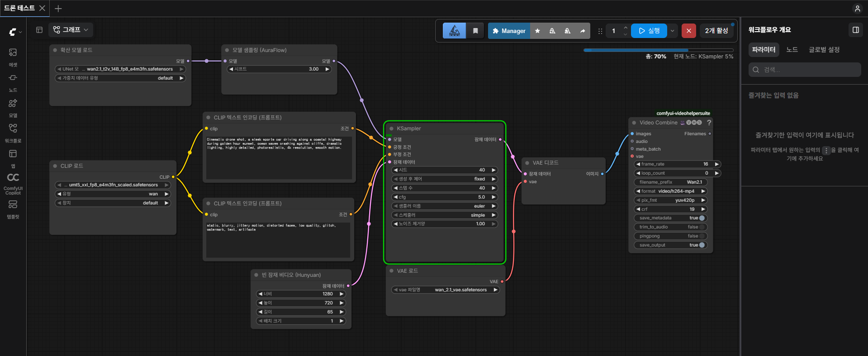Switch to the 노드 tab
This screenshot has height=356, width=868.
(x=792, y=49)
